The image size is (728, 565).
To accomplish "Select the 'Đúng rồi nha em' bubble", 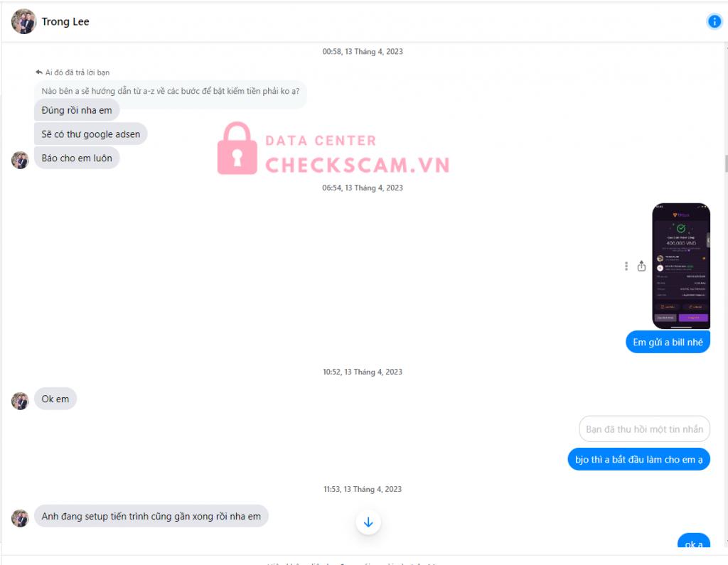I will [x=77, y=110].
